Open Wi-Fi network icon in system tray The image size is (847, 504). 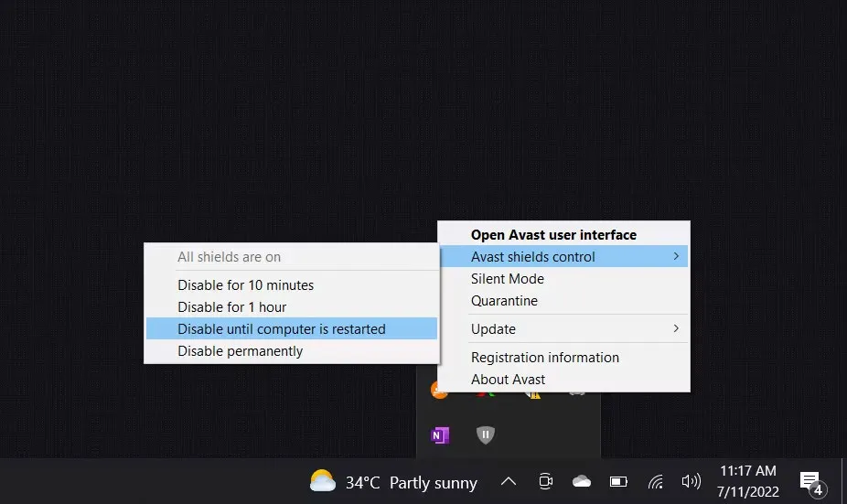pos(656,481)
